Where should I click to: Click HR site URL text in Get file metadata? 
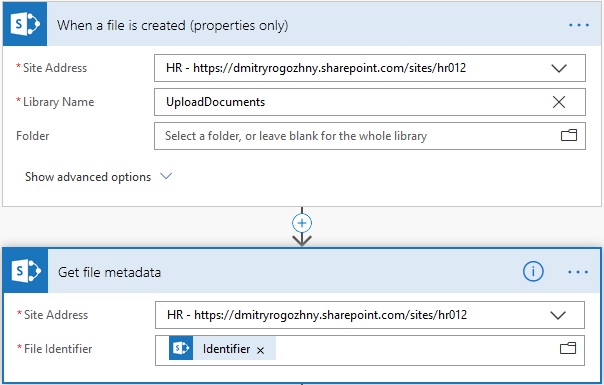click(317, 315)
